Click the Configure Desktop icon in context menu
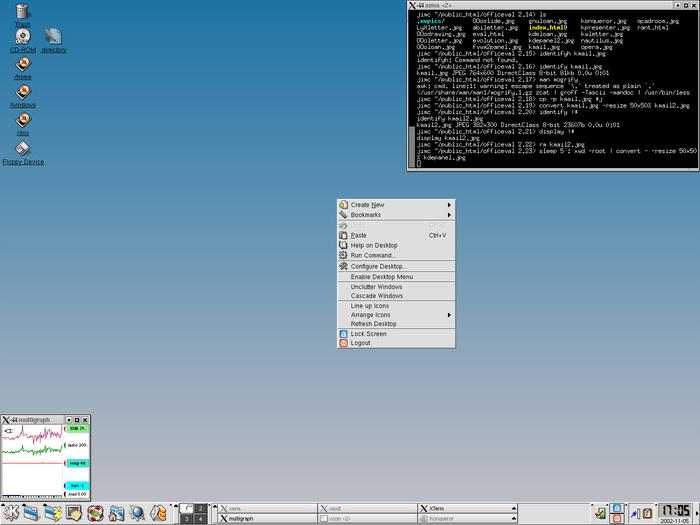This screenshot has width=700, height=525. [344, 266]
